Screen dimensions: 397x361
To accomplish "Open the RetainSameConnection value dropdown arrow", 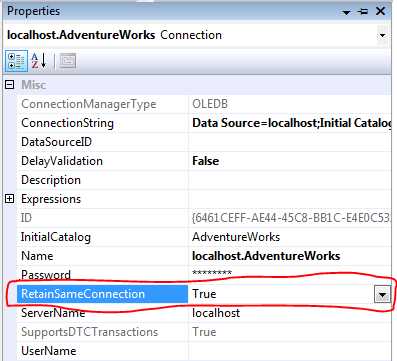I will point(382,295).
